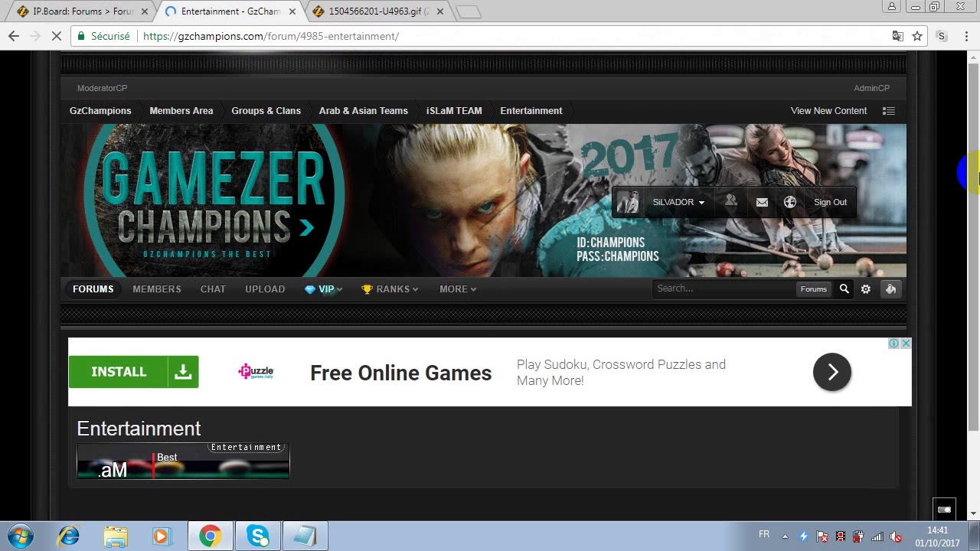The image size is (980, 551).
Task: Show hidden tray icons arrow
Action: pyautogui.click(x=785, y=536)
